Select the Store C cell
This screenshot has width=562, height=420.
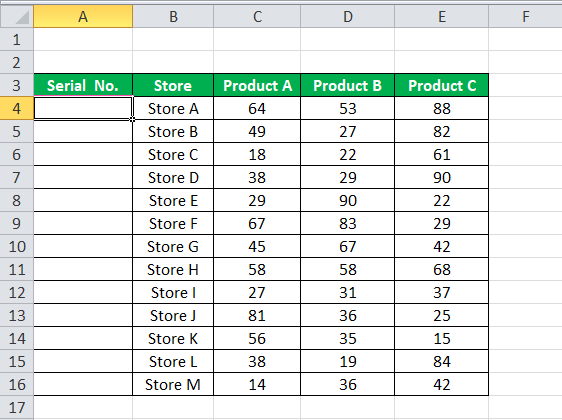[173, 154]
